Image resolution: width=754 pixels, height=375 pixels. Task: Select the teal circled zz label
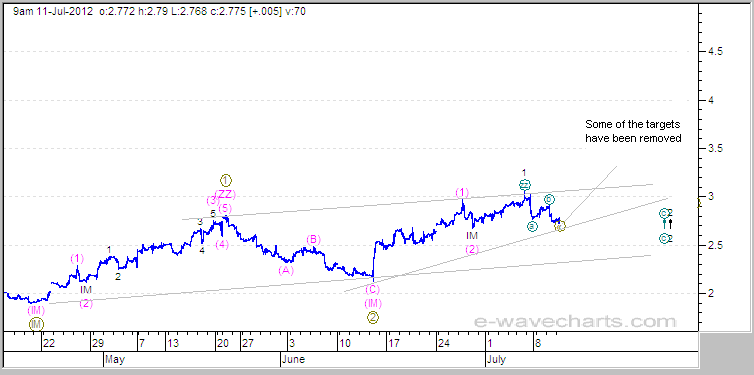pos(525,185)
